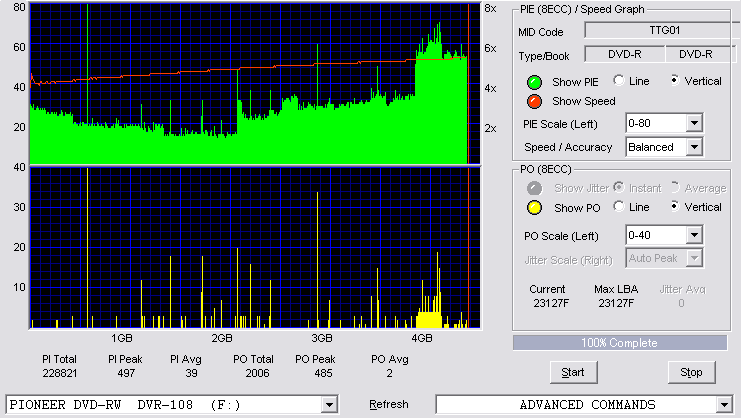The width and height of the screenshot is (741, 418).
Task: Click the Start button
Action: click(x=573, y=373)
